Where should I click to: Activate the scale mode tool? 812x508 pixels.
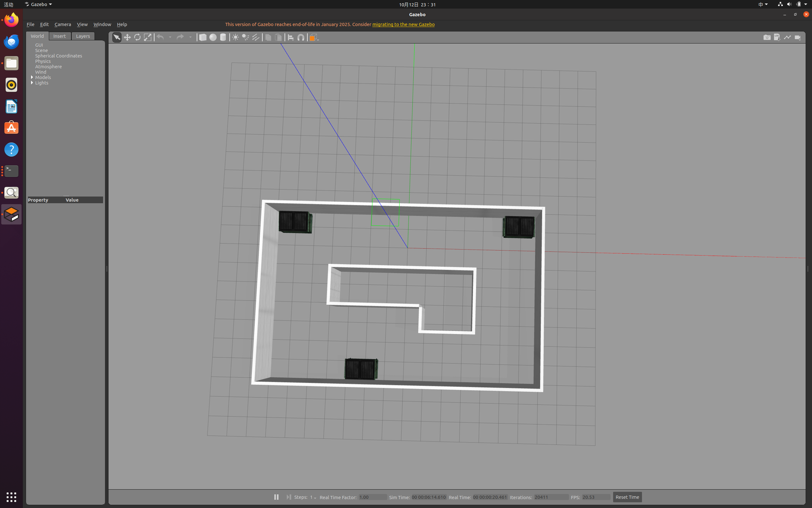click(x=147, y=37)
